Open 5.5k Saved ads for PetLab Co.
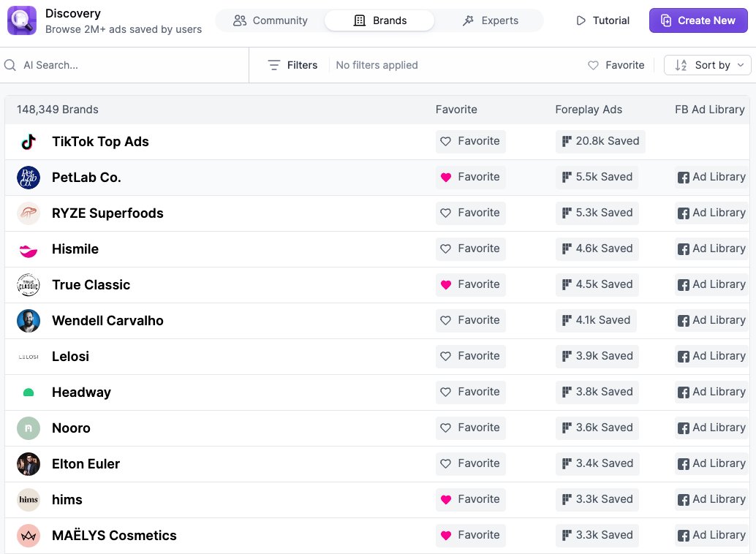 click(x=597, y=177)
